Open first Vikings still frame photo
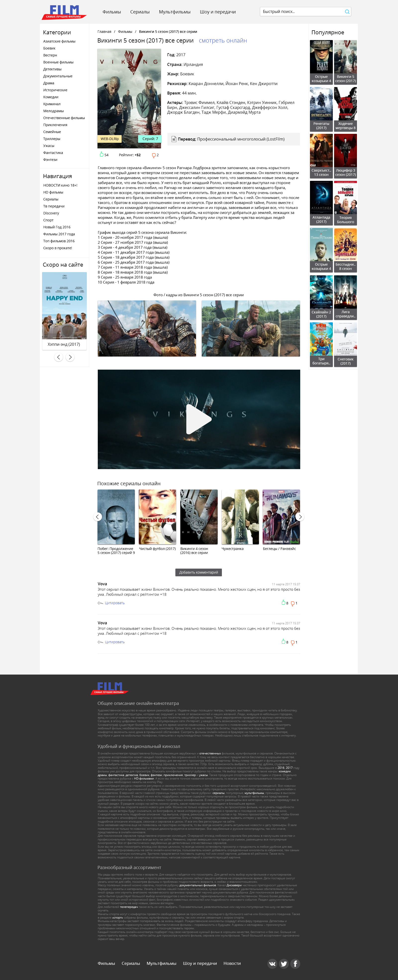The height and width of the screenshot is (980, 398). point(147,328)
